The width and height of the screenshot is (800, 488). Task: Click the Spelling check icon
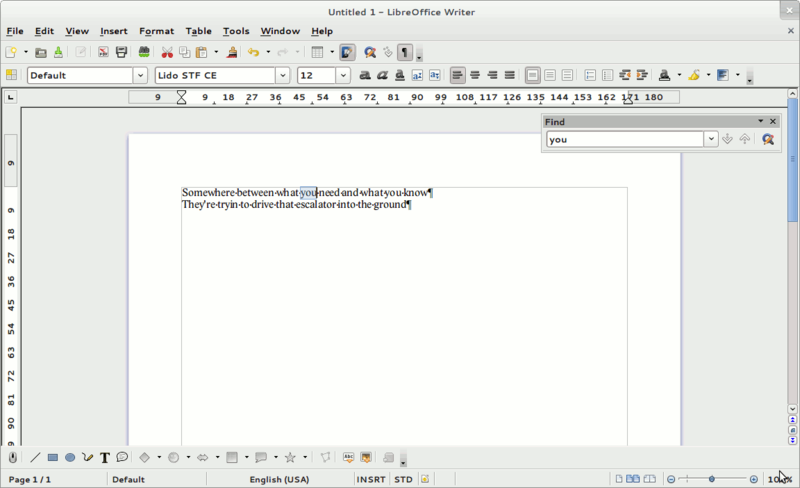point(144,52)
